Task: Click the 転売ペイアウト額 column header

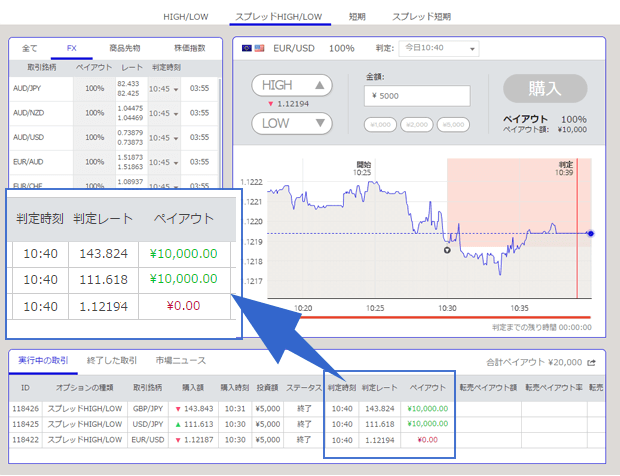Action: click(x=488, y=388)
